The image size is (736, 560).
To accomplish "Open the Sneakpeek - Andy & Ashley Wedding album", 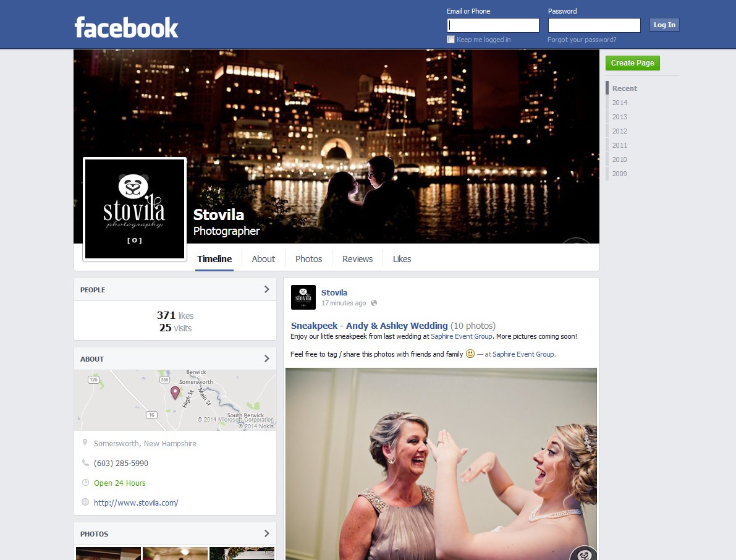I will point(370,325).
